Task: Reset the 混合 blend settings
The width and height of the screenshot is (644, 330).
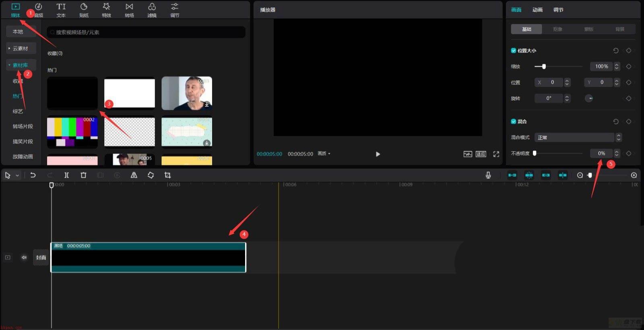Action: tap(616, 121)
